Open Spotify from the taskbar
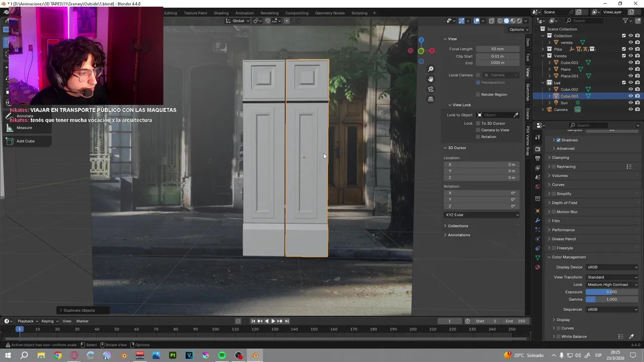 [222, 355]
